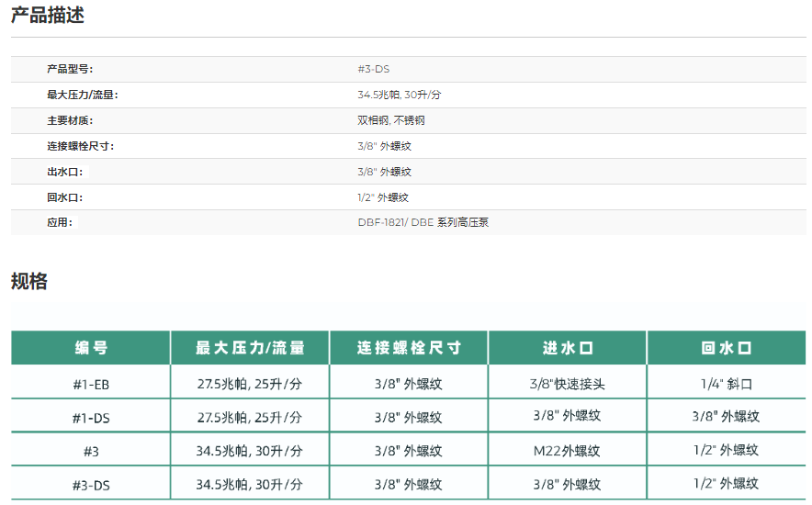Viewport: 812px width, 505px height.
Task: Select the 编号 column header in the table
Action: click(91, 348)
